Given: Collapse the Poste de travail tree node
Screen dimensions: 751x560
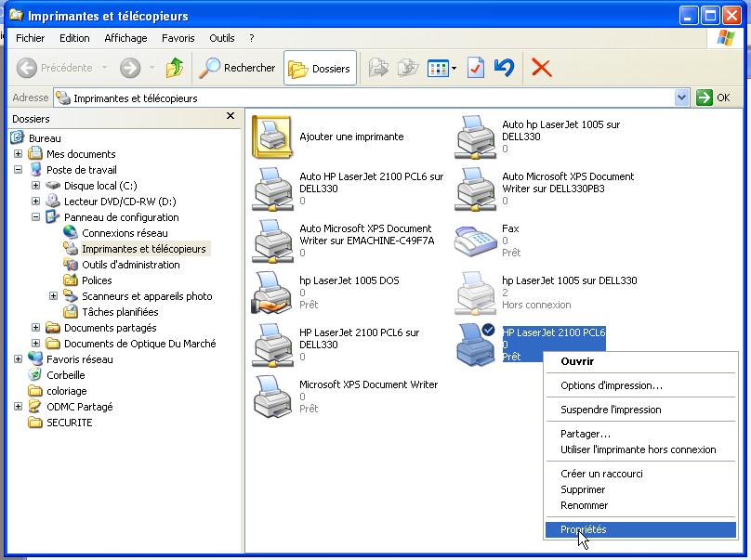Looking at the screenshot, I should click(19, 170).
